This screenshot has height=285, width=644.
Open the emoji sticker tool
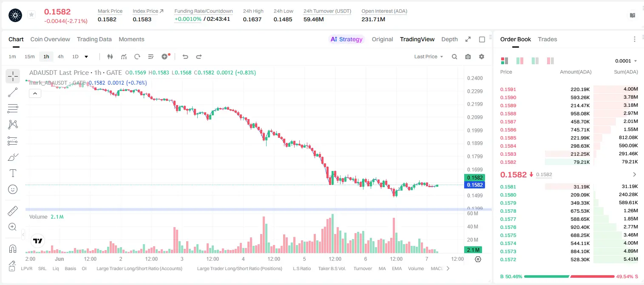click(13, 189)
